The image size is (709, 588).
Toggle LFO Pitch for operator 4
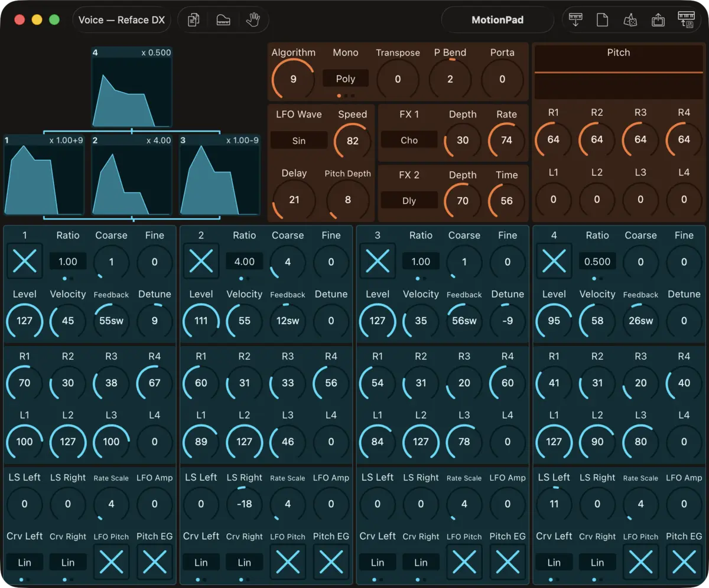pyautogui.click(x=641, y=562)
